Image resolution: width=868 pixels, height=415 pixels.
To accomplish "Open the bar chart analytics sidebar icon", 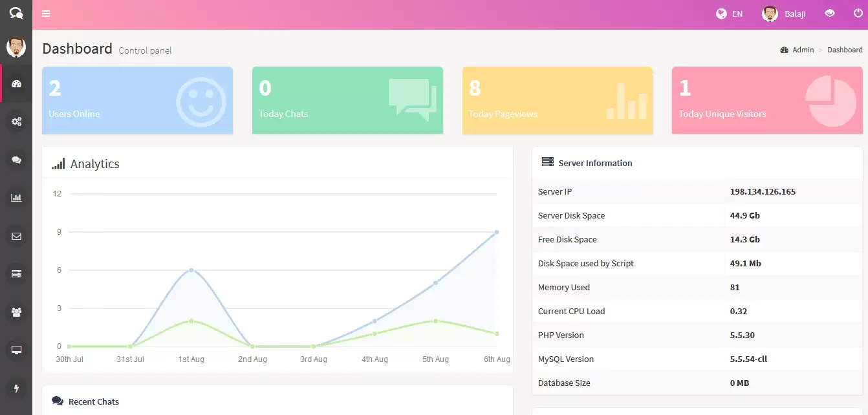I will pos(17,198).
